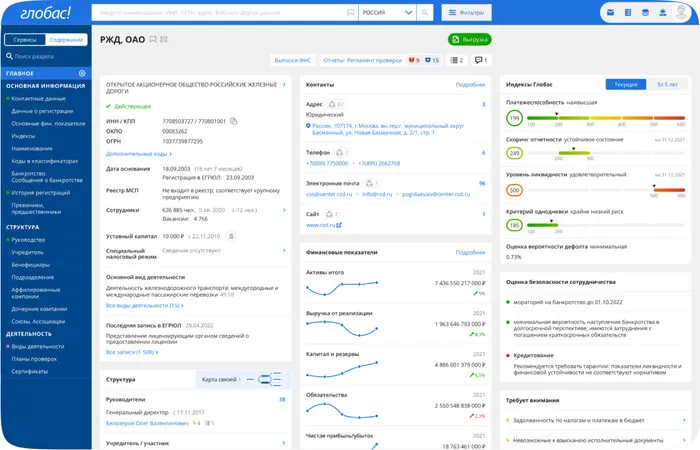Click the Выручка от реализации trend chart
Viewport: 700px width, 450px height.
pyautogui.click(x=342, y=328)
